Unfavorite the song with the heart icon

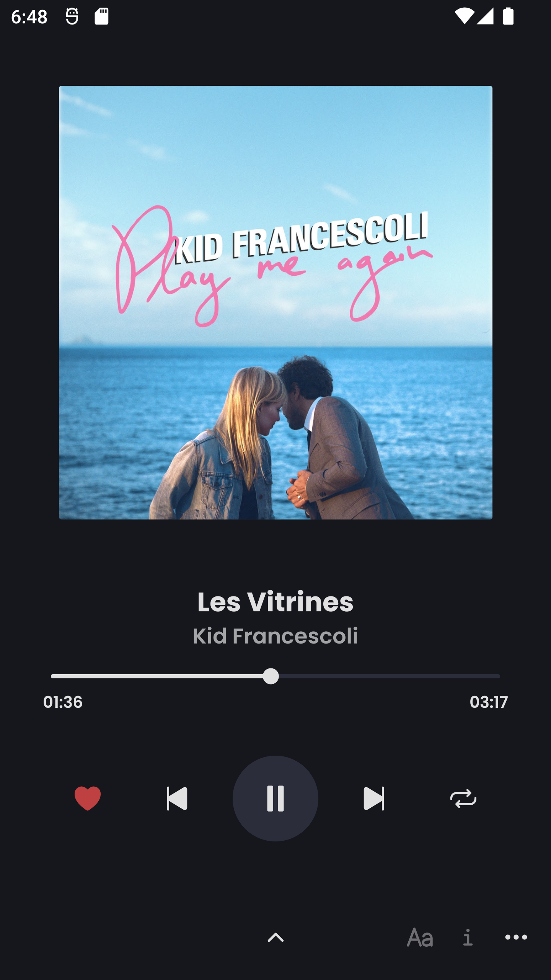point(87,798)
